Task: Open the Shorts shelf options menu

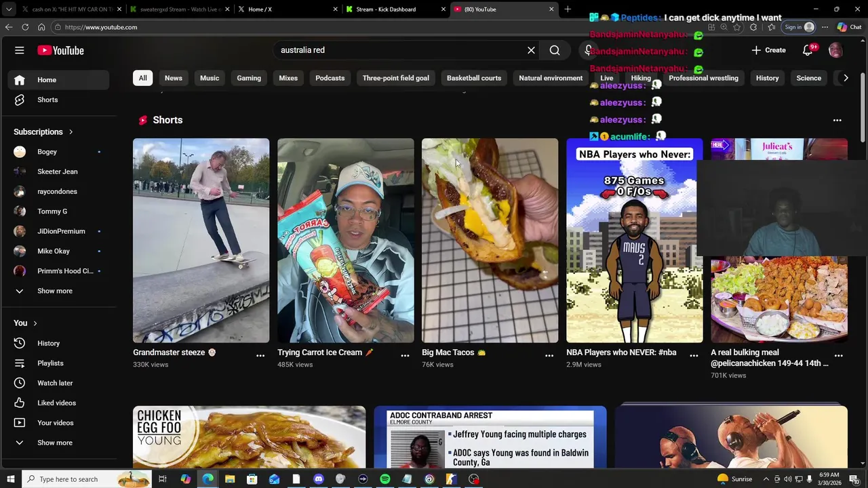Action: (x=837, y=120)
